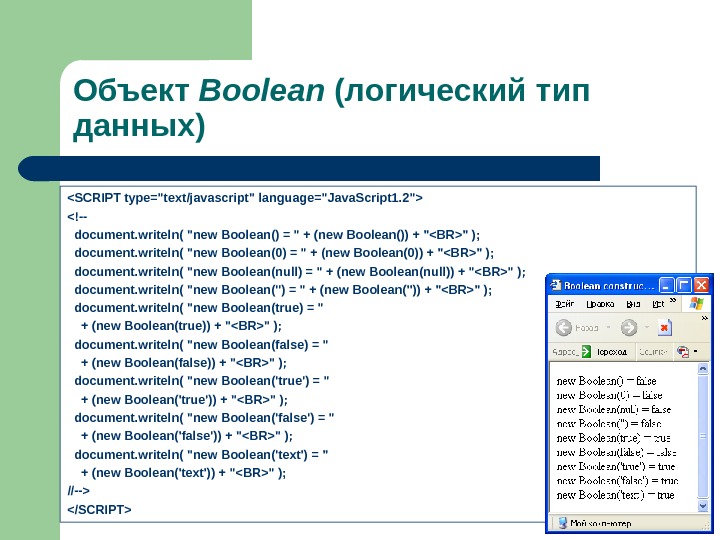The width and height of the screenshot is (720, 540).
Task: Click the scrollbar up arrow in browser
Action: 703,368
